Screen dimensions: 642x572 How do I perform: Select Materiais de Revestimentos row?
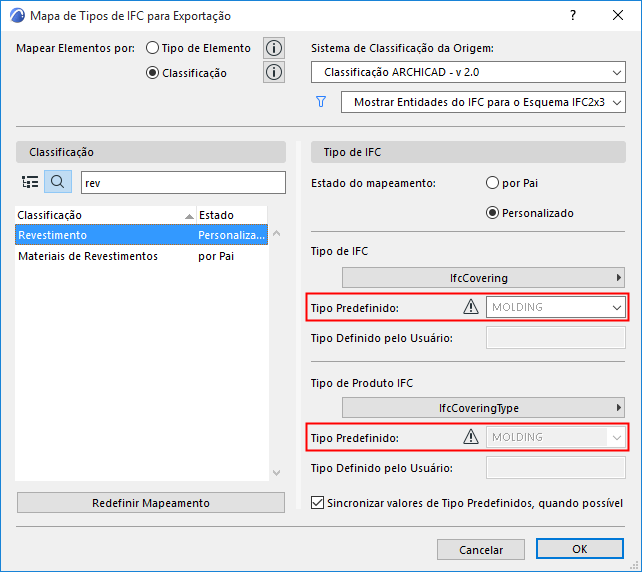tap(100, 256)
